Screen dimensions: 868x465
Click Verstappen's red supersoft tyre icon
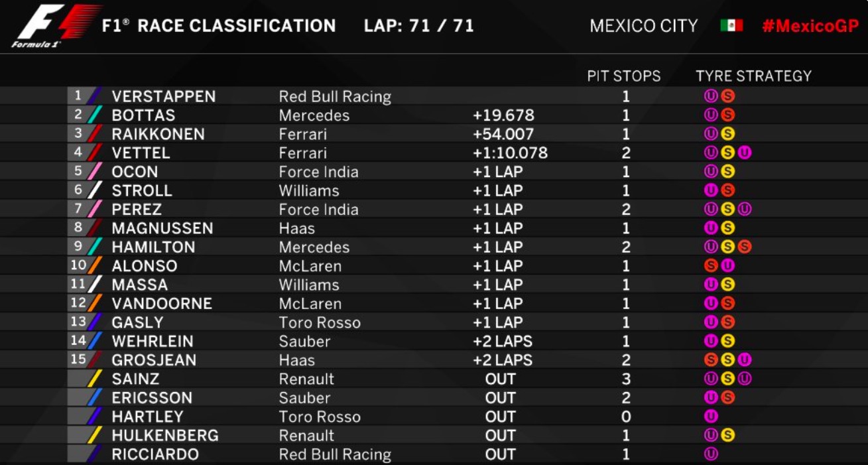pos(728,96)
